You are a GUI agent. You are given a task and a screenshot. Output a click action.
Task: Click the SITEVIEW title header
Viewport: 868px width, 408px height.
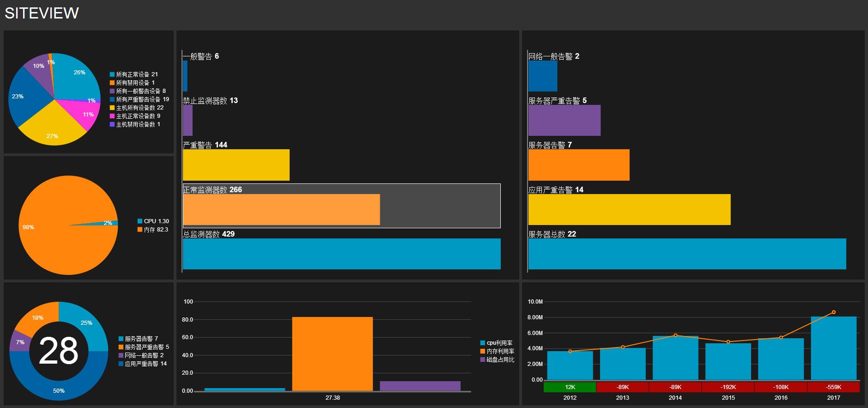[42, 13]
